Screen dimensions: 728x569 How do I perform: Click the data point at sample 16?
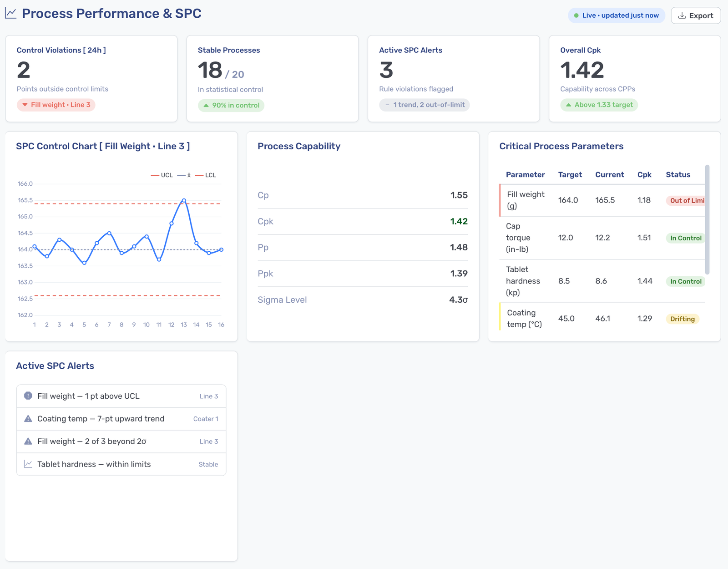[x=221, y=249]
